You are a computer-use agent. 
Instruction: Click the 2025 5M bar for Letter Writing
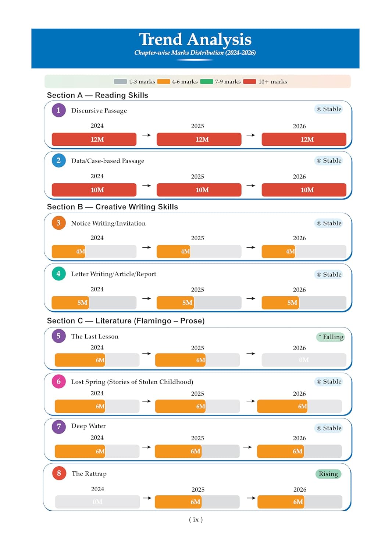(199, 302)
